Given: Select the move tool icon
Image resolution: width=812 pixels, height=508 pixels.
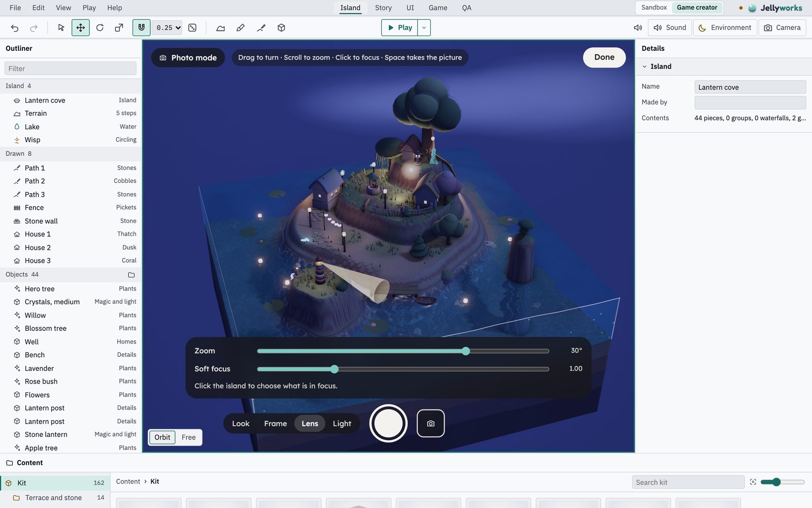Looking at the screenshot, I should (x=81, y=28).
